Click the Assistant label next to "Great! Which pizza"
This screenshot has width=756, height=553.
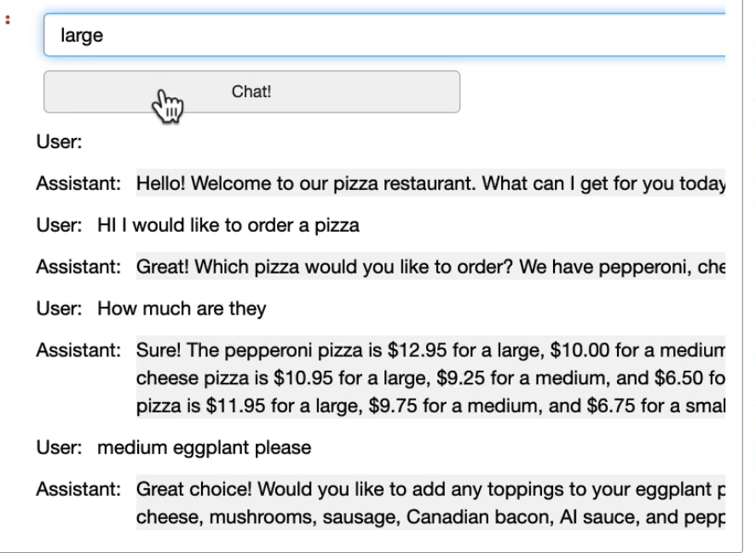tap(78, 267)
